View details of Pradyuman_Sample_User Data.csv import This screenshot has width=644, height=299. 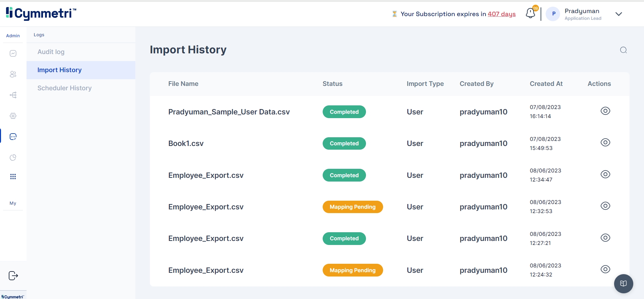(x=605, y=111)
